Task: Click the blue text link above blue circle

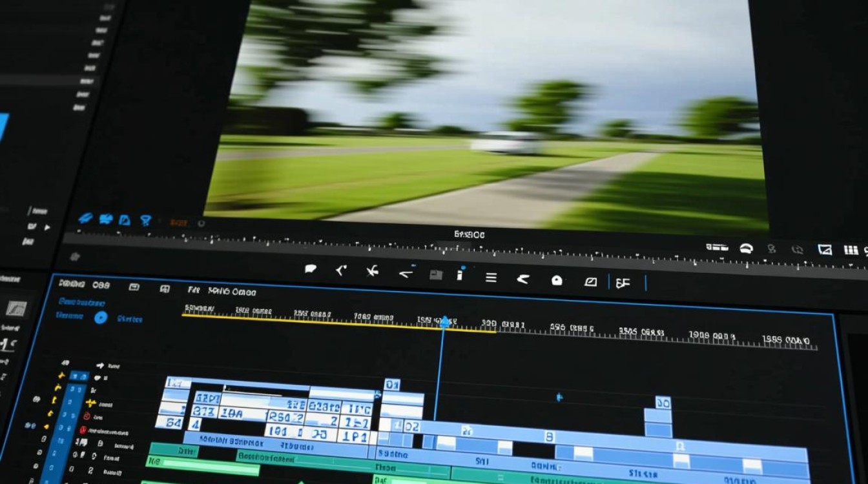Action: 81,301
